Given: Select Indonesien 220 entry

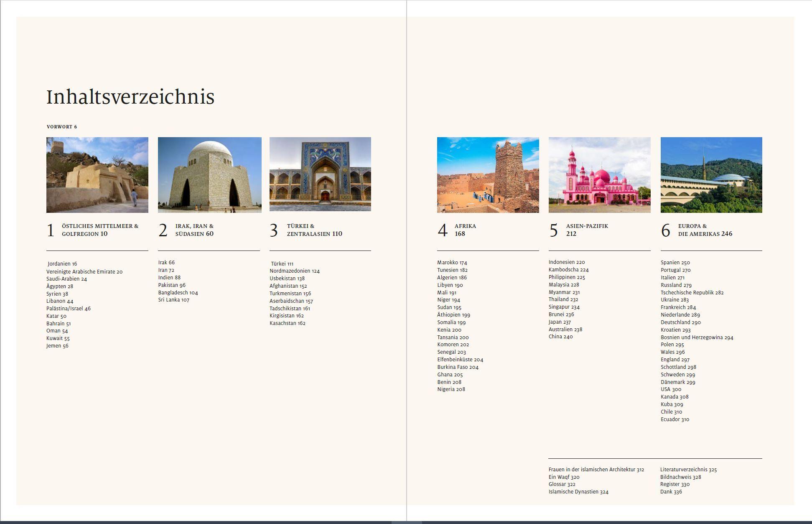Looking at the screenshot, I should tap(566, 262).
